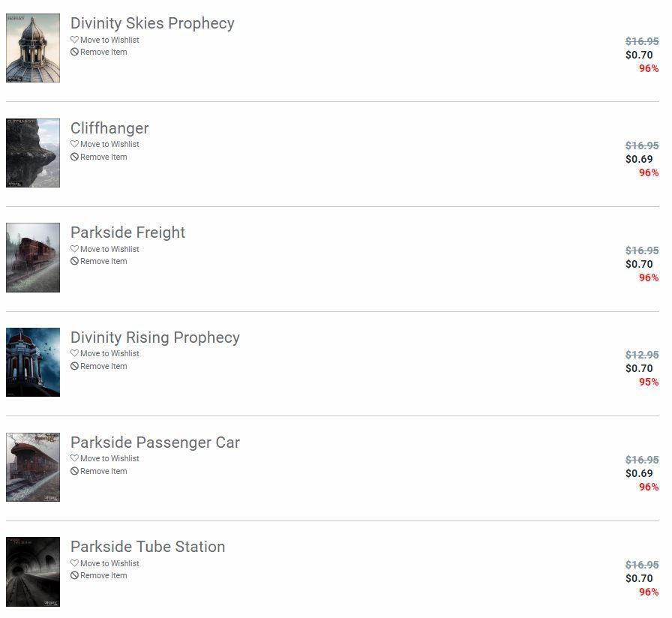Screen dimensions: 672x618
Task: Select the Cliffhanger product thumbnail
Action: 33,152
